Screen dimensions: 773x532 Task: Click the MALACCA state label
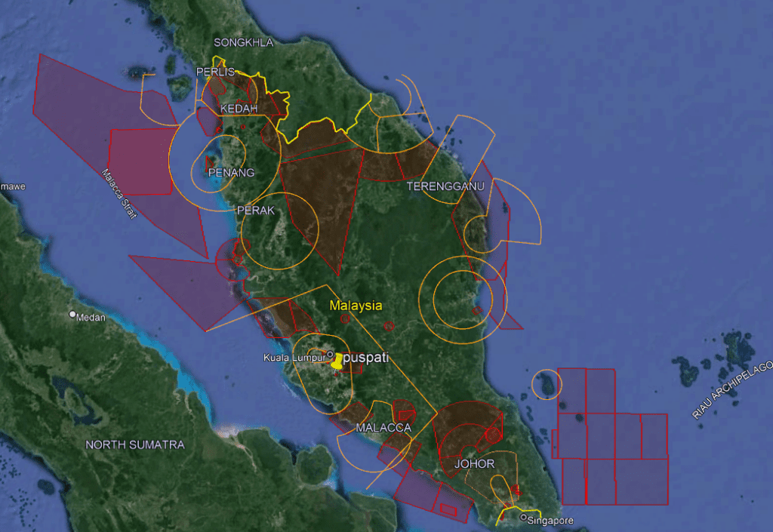click(383, 428)
